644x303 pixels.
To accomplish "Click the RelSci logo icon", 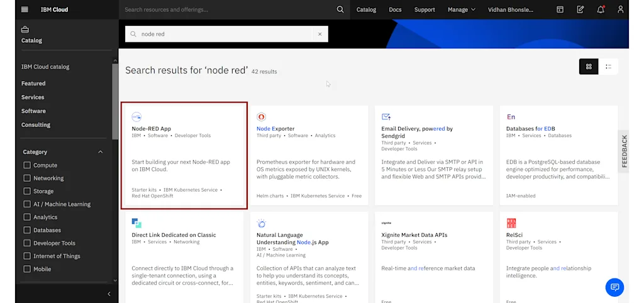I will click(511, 223).
